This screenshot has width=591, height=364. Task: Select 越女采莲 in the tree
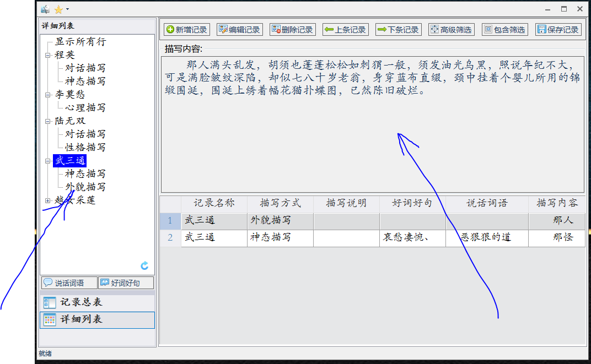click(x=74, y=200)
